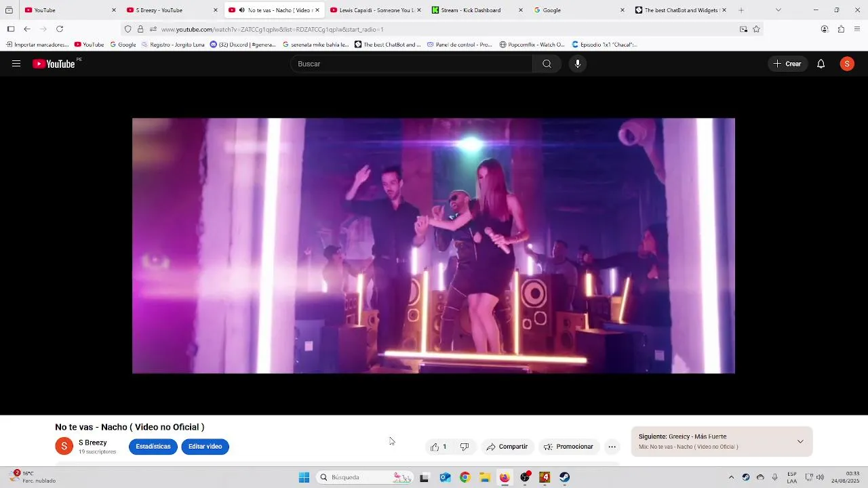Open the extensions puzzle icon

point(841,29)
